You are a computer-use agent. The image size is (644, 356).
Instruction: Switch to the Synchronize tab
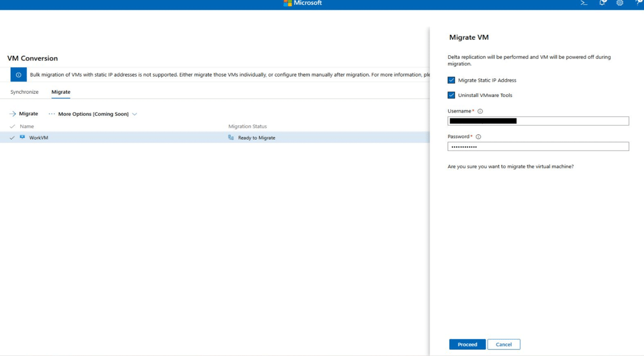point(24,92)
